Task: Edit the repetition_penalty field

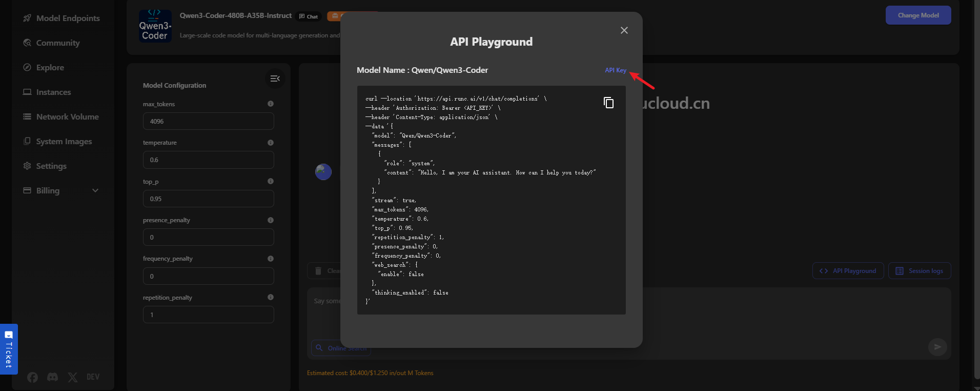Action: pyautogui.click(x=208, y=315)
